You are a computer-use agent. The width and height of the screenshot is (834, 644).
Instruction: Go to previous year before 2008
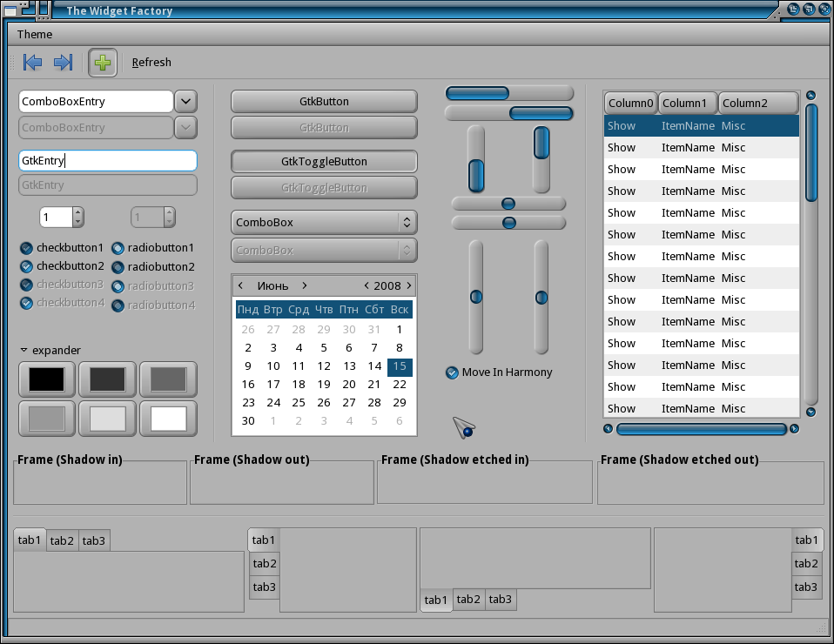[x=367, y=285]
